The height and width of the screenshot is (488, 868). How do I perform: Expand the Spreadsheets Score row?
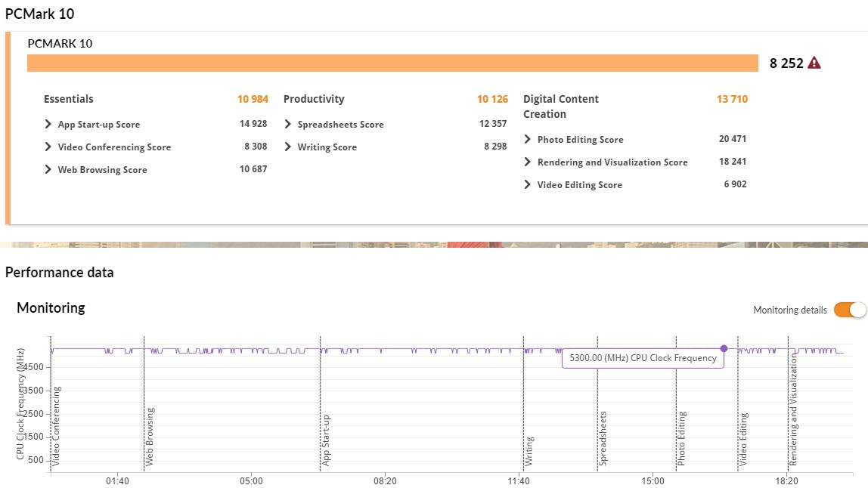coord(288,124)
